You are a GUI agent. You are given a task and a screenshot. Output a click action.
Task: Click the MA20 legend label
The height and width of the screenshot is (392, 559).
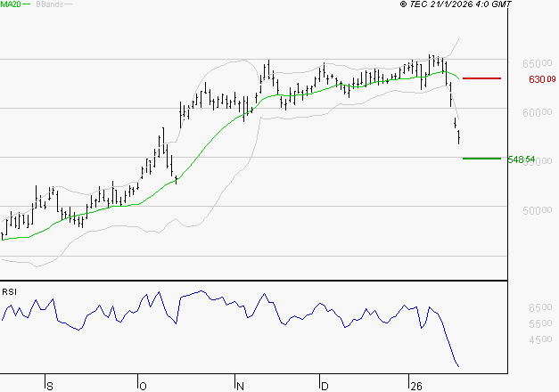tap(11, 4)
